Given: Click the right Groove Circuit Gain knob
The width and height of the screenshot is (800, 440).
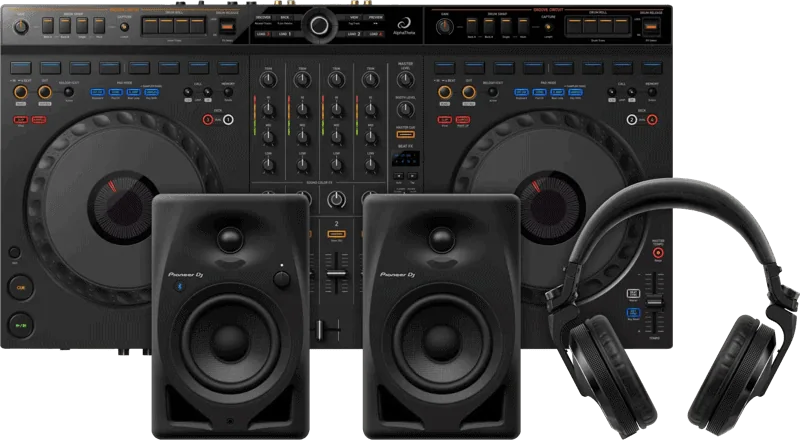Looking at the screenshot, I should coord(445,27).
